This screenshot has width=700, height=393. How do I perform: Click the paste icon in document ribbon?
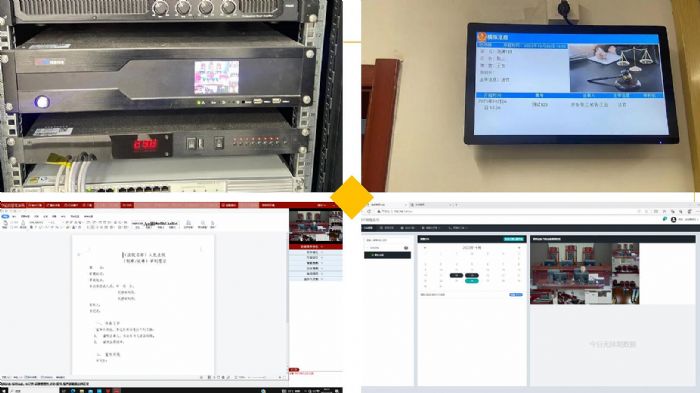pos(5,223)
